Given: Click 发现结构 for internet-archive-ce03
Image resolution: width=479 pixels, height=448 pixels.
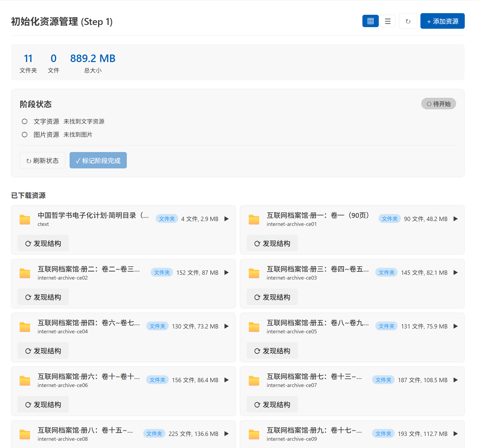Looking at the screenshot, I should 272,297.
